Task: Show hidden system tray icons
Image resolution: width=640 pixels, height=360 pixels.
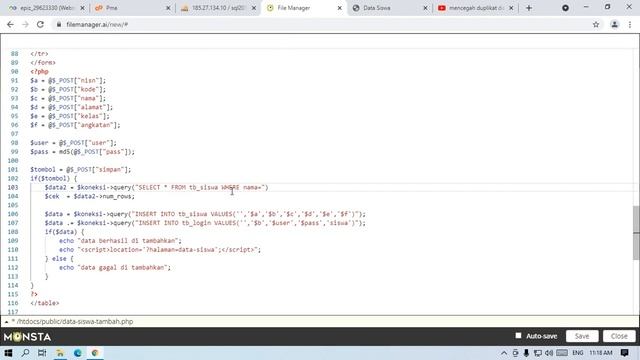Action: [x=504, y=353]
